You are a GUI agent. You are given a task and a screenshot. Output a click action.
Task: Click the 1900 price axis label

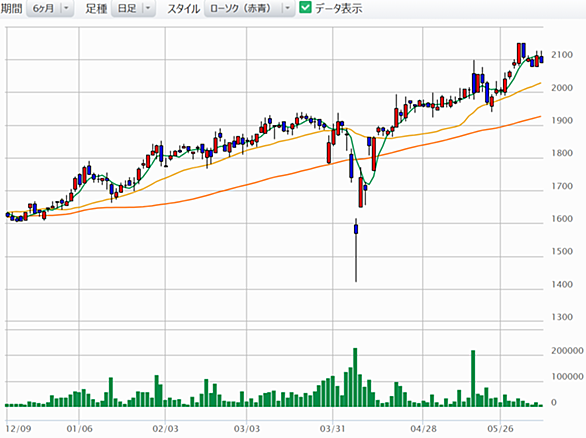tap(562, 121)
